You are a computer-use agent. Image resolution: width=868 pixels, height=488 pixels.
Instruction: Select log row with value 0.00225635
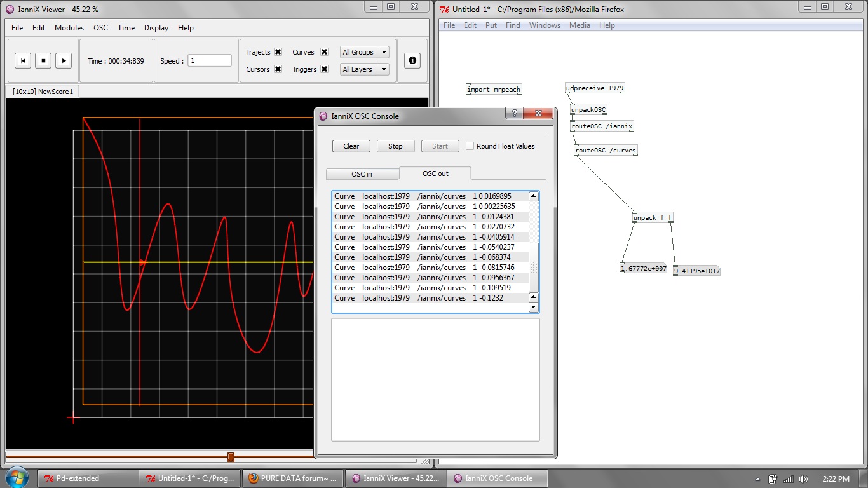click(431, 207)
